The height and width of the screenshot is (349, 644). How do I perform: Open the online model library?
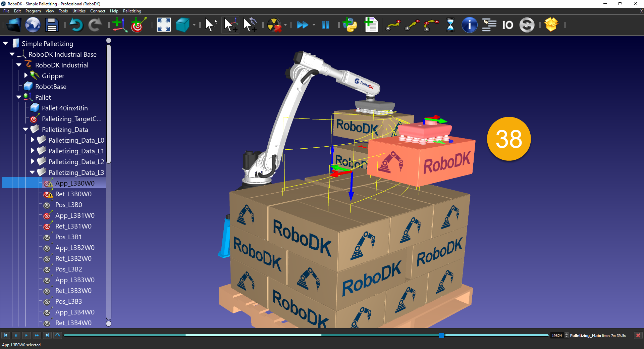pos(33,25)
